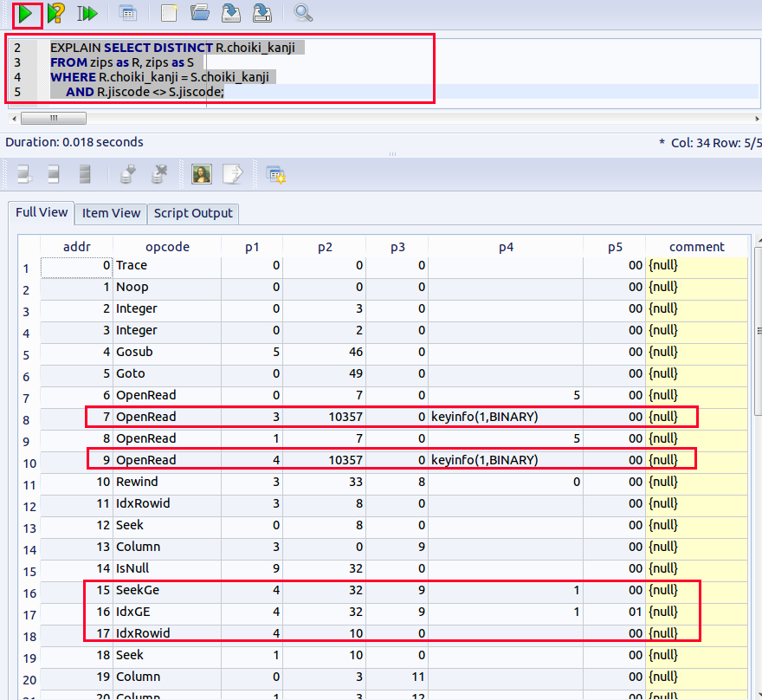Click first record-navigation icon in results toolbar
Screen dimensions: 762x700
[x=24, y=174]
